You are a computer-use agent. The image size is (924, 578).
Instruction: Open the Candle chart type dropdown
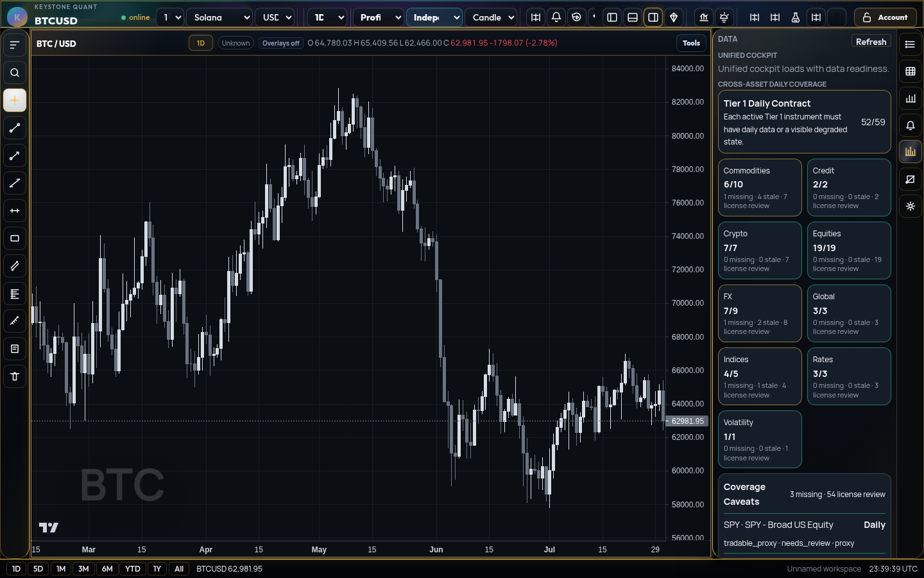tap(491, 17)
